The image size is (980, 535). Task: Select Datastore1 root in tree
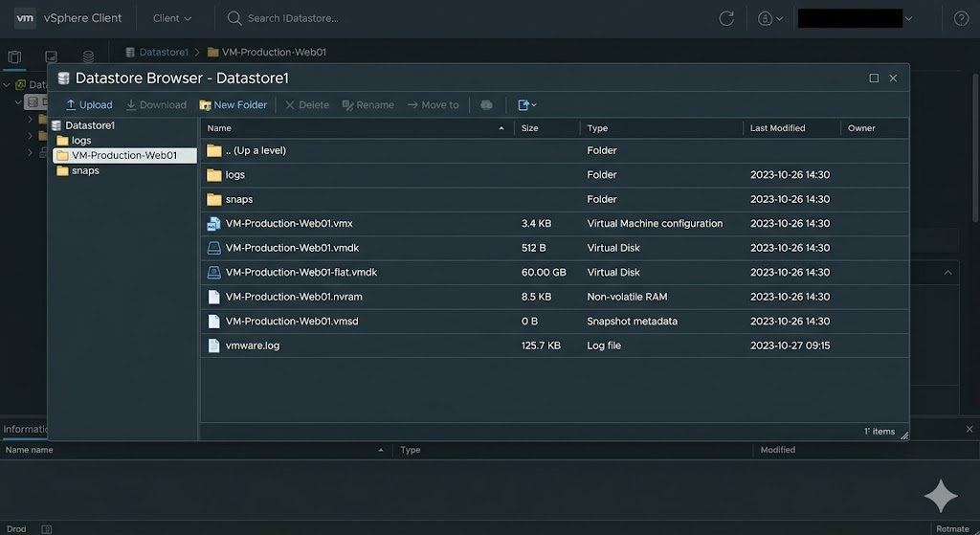coord(90,125)
